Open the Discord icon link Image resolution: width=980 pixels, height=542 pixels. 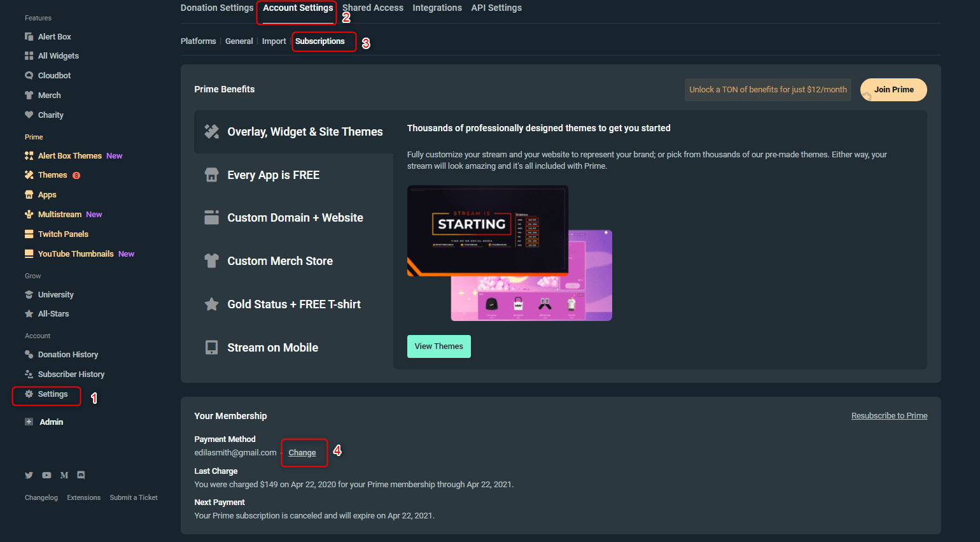point(81,475)
